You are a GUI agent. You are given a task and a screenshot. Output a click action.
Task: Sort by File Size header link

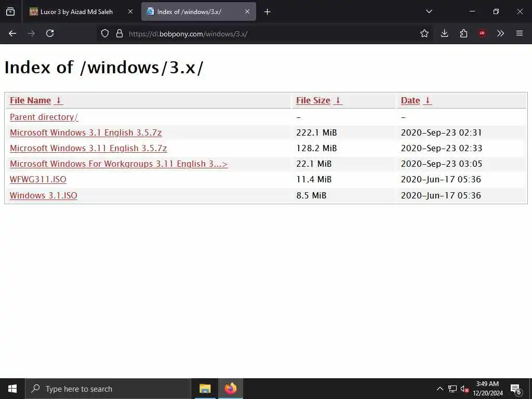313,100
